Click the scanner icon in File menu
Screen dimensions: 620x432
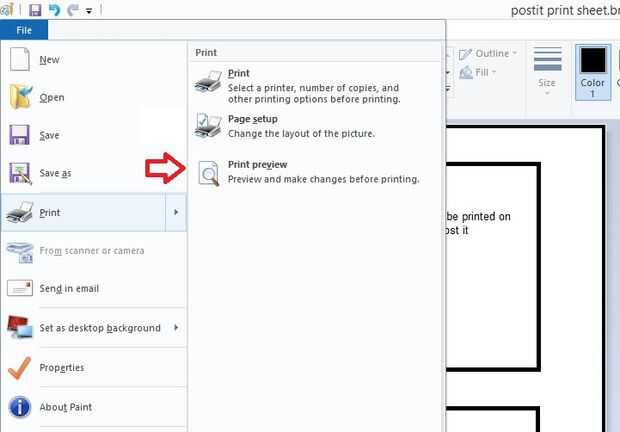click(x=20, y=252)
